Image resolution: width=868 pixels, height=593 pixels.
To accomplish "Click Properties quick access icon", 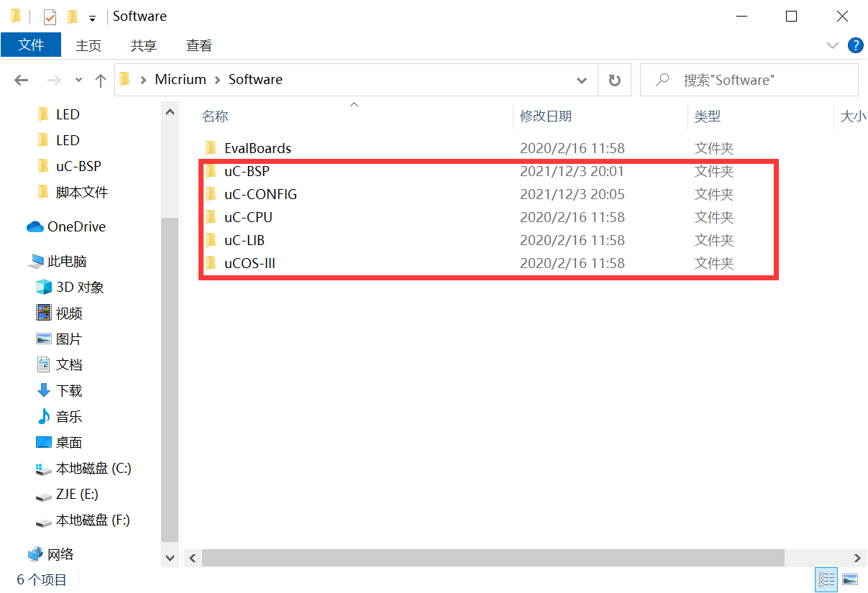I will pyautogui.click(x=50, y=16).
